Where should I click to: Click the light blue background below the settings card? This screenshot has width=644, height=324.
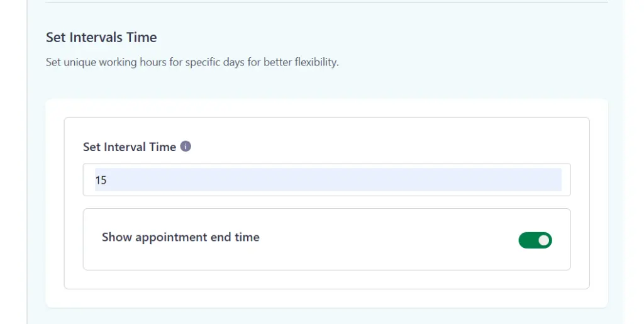pos(327,316)
